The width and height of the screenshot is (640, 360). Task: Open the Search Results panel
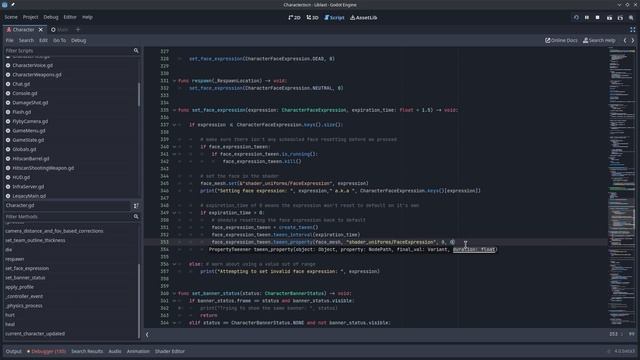(87, 351)
